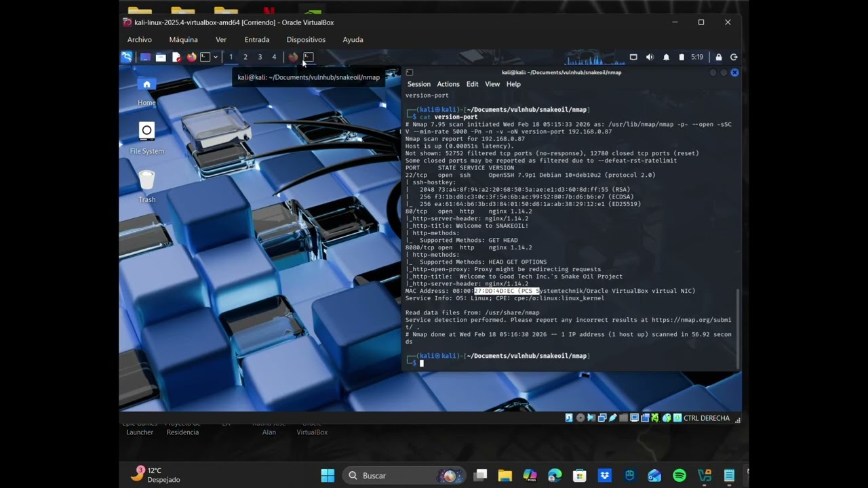Launch Firefox from the Kali panel launcher
Image resolution: width=868 pixels, height=488 pixels.
point(191,57)
